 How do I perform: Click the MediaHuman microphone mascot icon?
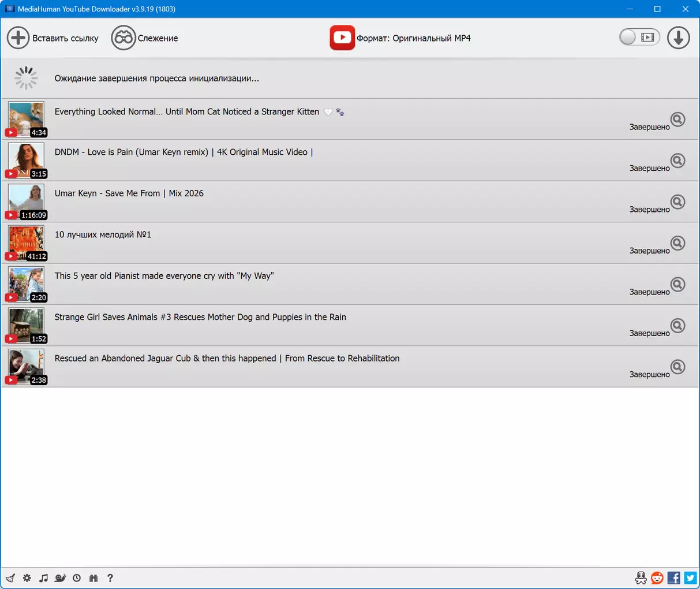tap(641, 578)
